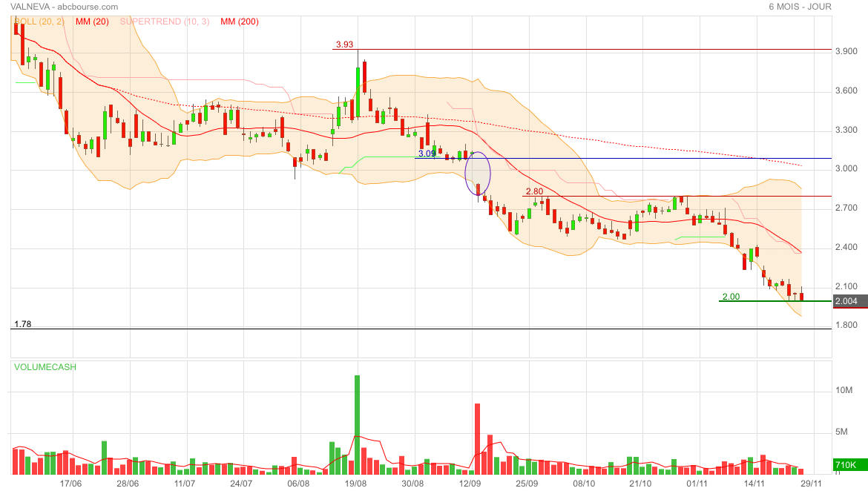Click the 24/07 date axis label
The width and height of the screenshot is (868, 491).
coord(241,484)
